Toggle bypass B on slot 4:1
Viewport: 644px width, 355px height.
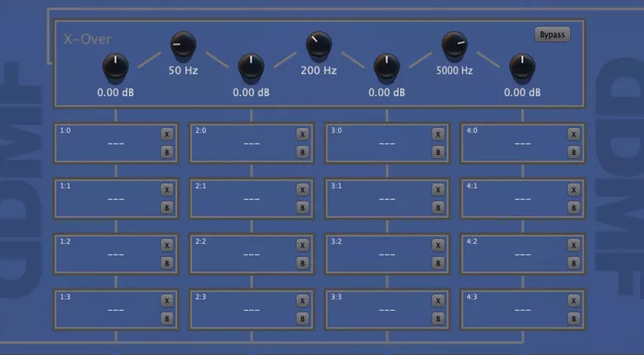pos(574,208)
